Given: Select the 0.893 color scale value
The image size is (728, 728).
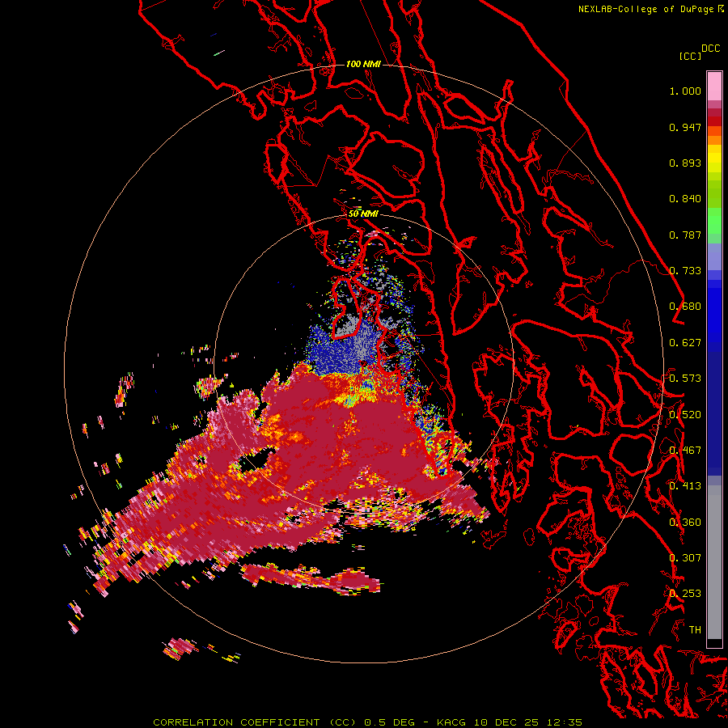Looking at the screenshot, I should [x=685, y=163].
